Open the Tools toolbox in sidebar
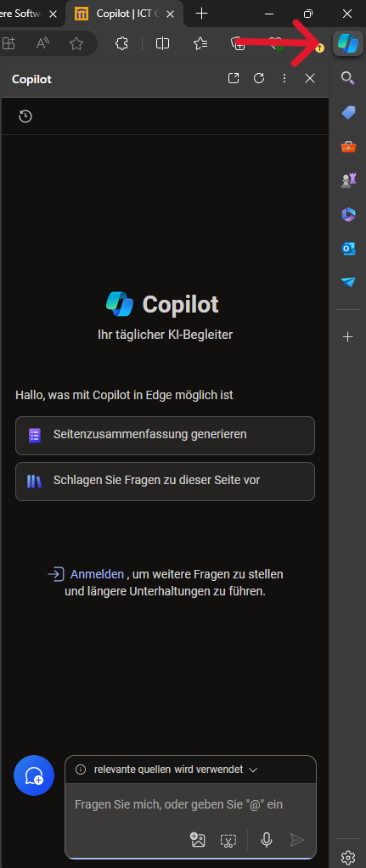Image resolution: width=366 pixels, height=868 pixels. click(x=347, y=147)
